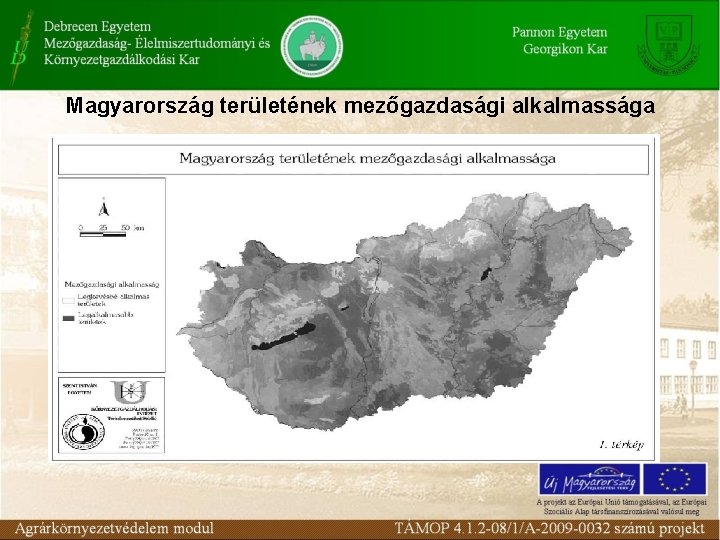Viewport: 720px width, 540px height.
Task: Click 'TÁMOP 4.1.2-08/1/A-2009-0032 számú projekt' footer
Action: pos(550,529)
